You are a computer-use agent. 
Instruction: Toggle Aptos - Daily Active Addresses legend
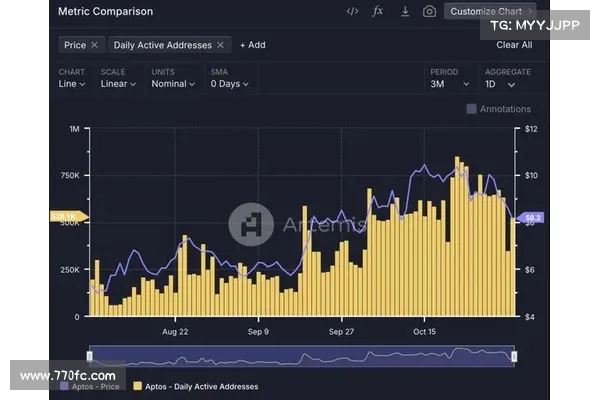(x=196, y=386)
